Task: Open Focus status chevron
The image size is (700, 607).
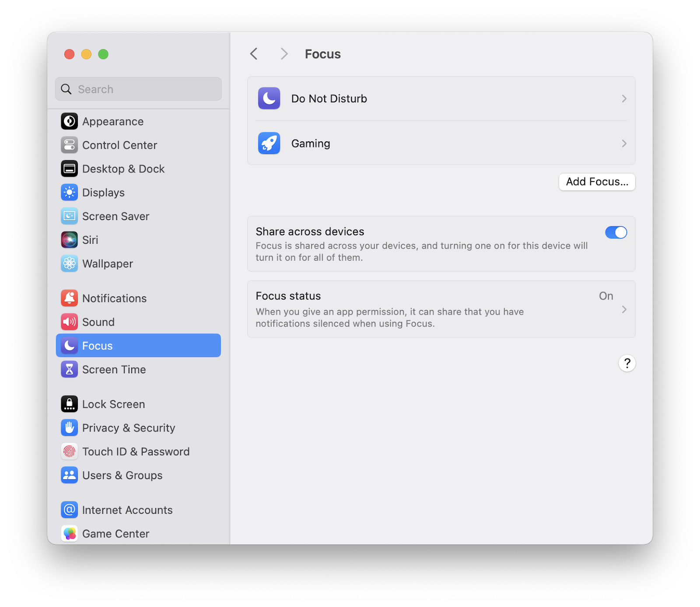Action: [624, 309]
